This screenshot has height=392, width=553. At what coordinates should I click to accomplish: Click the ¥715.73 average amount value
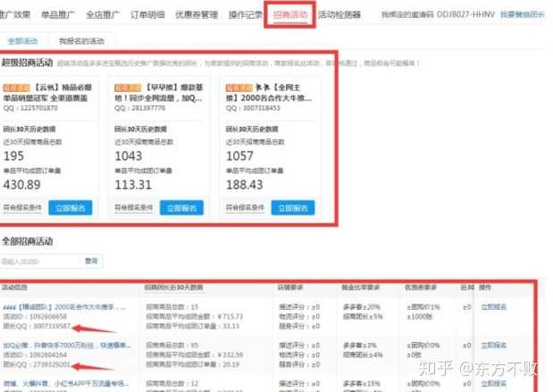tap(230, 317)
